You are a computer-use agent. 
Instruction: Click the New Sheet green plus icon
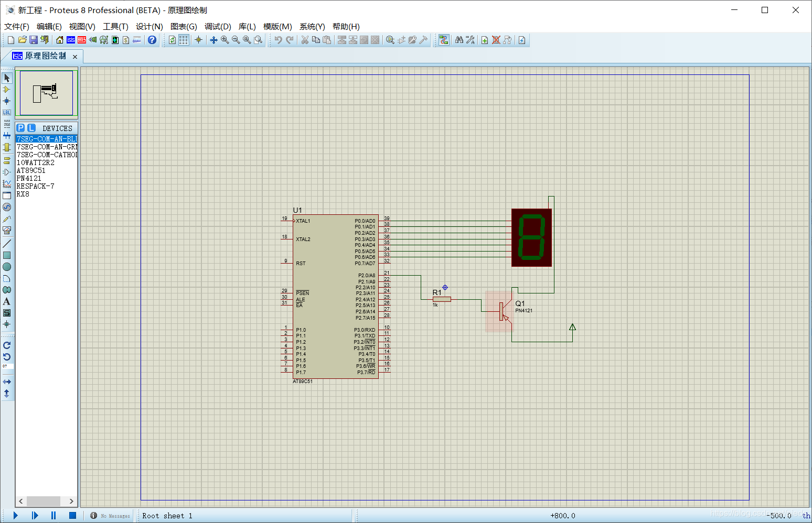pos(485,40)
